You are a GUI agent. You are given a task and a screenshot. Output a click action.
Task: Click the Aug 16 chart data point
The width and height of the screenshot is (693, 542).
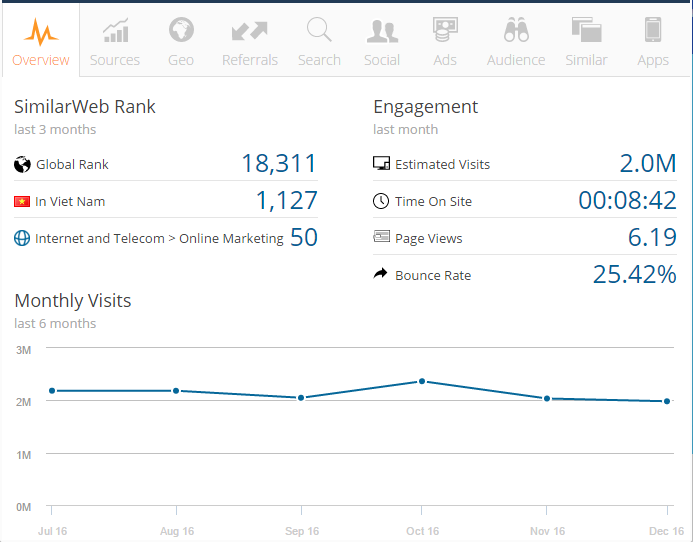(x=176, y=390)
